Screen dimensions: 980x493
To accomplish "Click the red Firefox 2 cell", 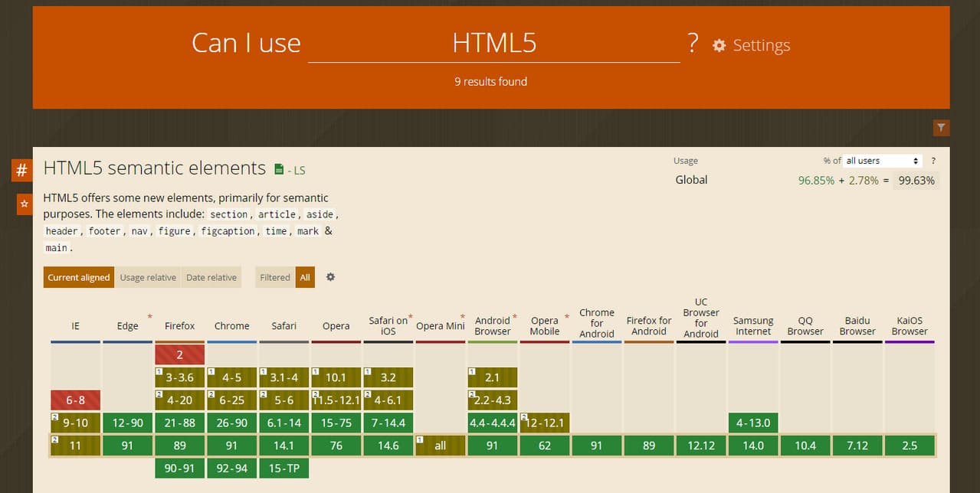I will coord(179,354).
